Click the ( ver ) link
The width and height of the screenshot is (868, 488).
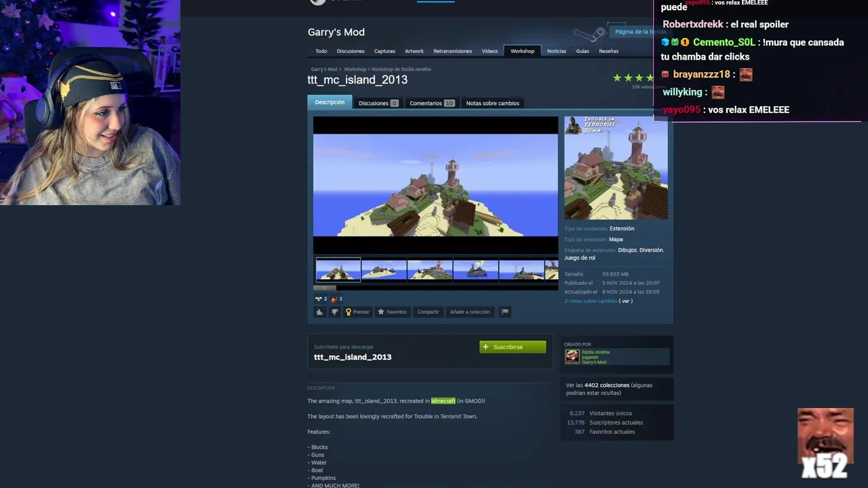pos(626,301)
